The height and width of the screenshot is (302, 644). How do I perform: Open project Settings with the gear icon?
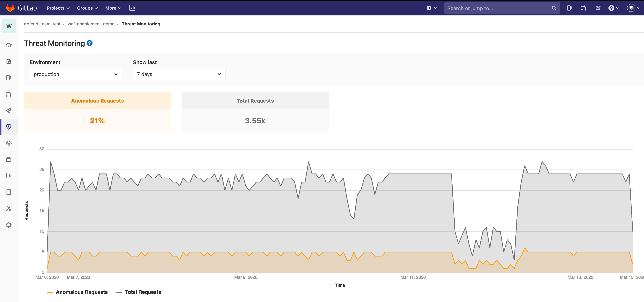[9, 225]
